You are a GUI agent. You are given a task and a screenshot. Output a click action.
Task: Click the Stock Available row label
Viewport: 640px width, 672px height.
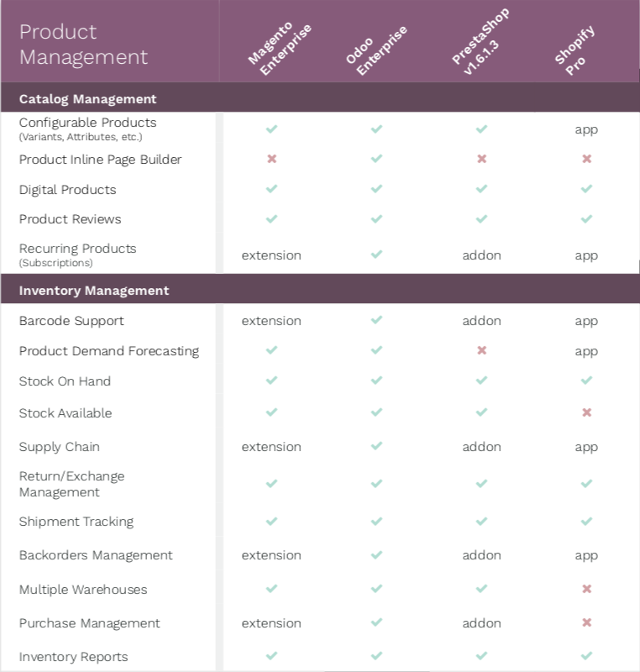[66, 413]
